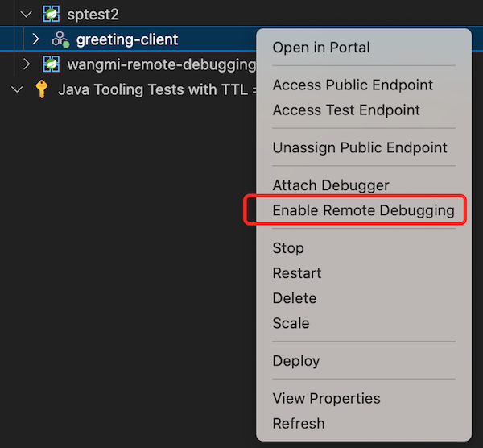Click the wangmi-remote-debugging service icon

51,64
